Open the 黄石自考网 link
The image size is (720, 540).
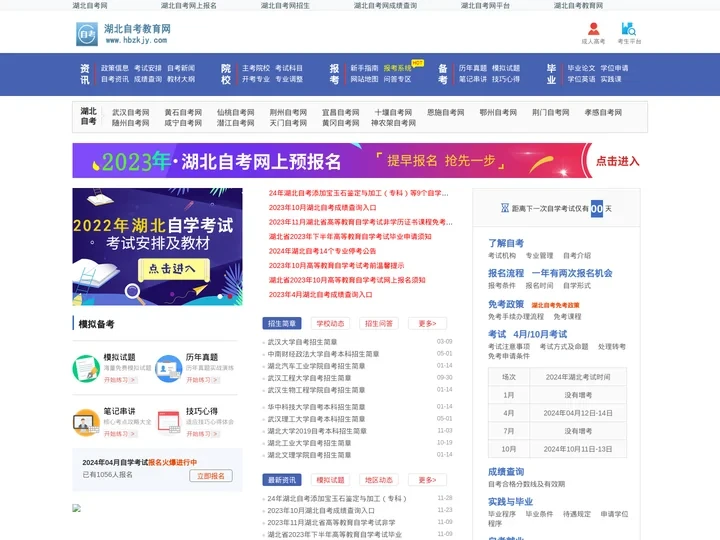pos(183,112)
